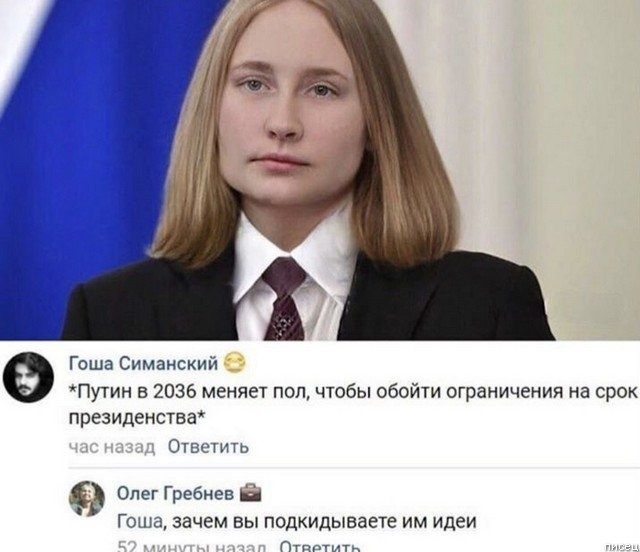Open the commenter name Гоша Симанский
This screenshot has width=640, height=552.
143,363
